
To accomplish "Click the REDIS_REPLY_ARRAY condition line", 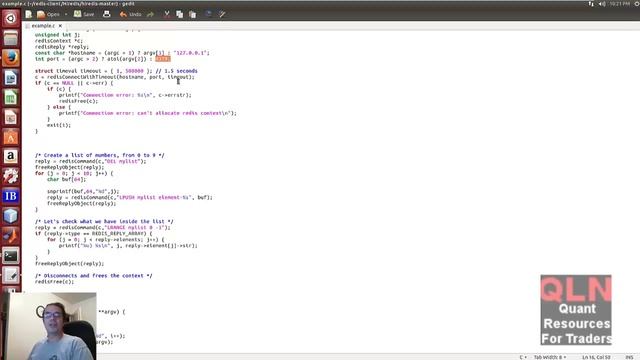I will tap(93, 234).
